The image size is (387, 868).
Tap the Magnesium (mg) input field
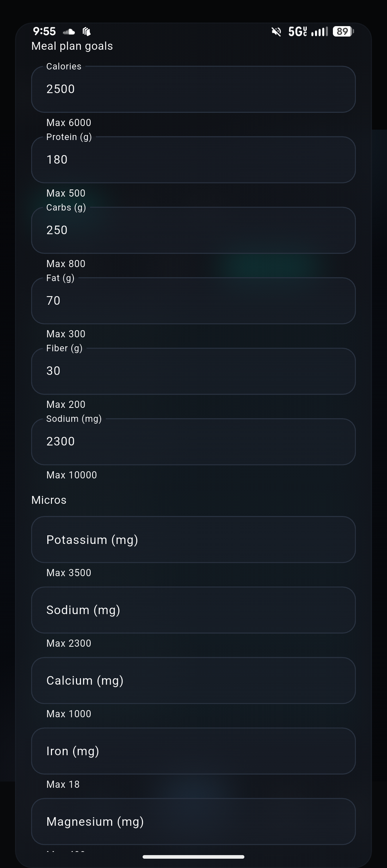[x=193, y=821]
